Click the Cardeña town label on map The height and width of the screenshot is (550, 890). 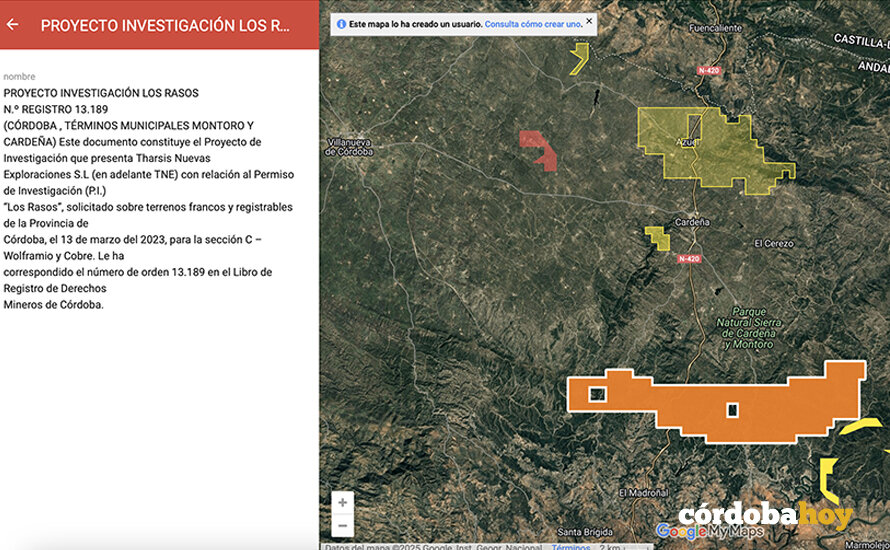point(692,222)
